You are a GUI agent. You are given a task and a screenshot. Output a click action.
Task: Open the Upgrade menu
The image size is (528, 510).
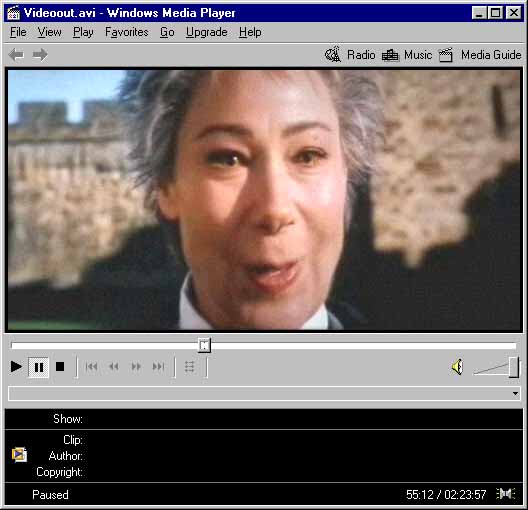(206, 32)
